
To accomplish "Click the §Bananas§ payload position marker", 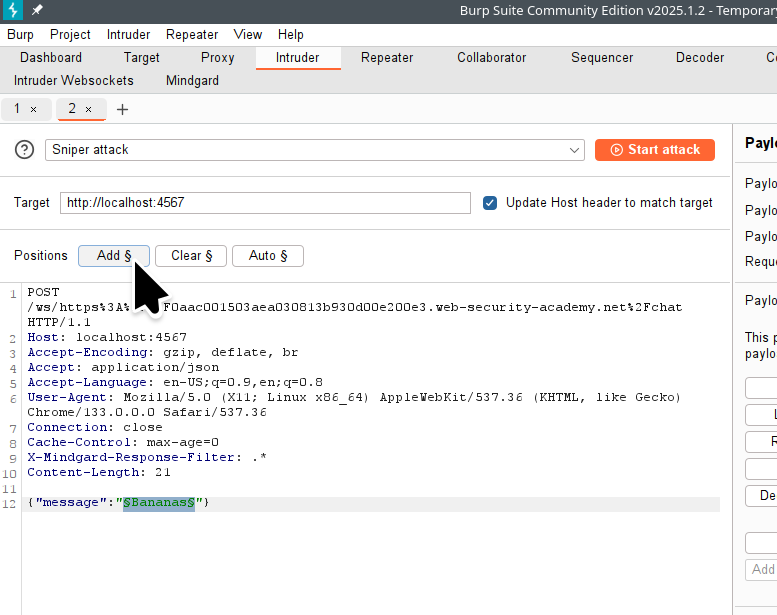I will pyautogui.click(x=159, y=503).
